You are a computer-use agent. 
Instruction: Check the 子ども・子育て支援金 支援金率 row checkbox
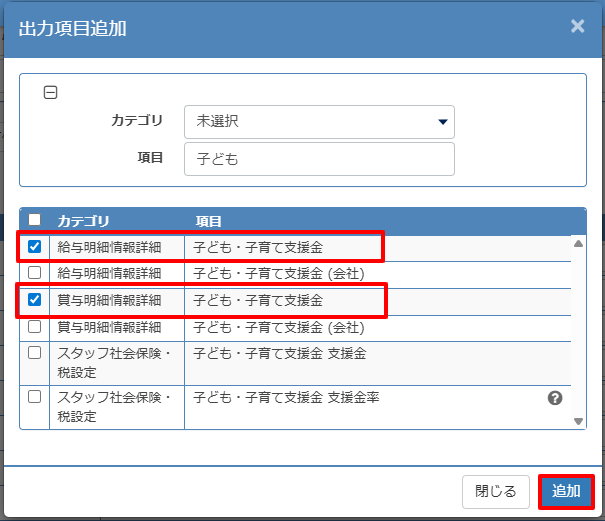tap(35, 397)
